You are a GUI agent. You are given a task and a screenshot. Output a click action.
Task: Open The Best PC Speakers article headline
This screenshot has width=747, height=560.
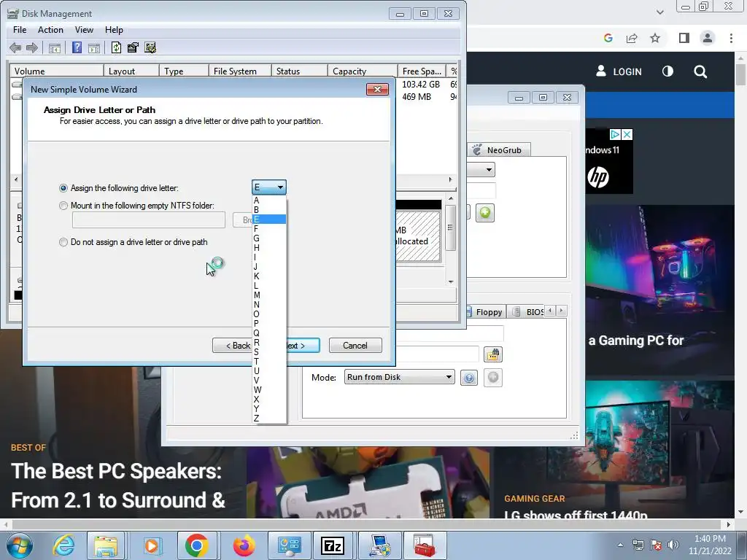(x=117, y=485)
